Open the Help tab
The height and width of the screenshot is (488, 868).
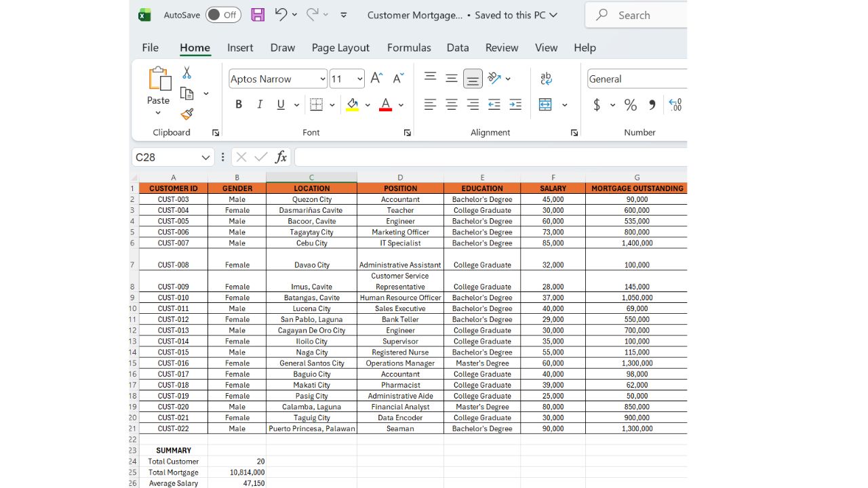click(585, 47)
